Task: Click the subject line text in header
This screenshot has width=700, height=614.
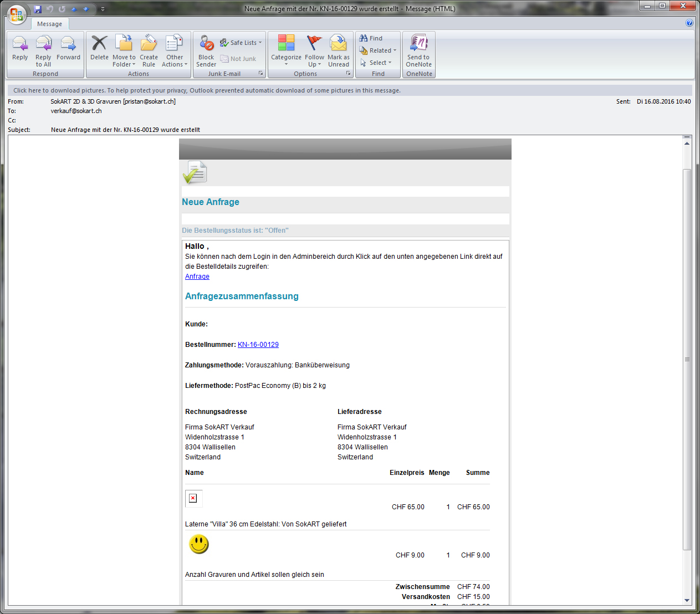Action: [125, 130]
